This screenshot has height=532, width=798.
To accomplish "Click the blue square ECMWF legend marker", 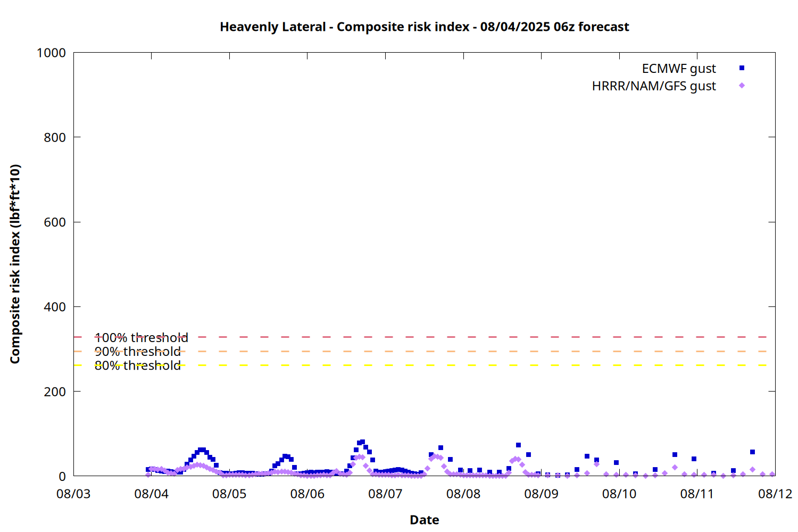I will pos(742,68).
